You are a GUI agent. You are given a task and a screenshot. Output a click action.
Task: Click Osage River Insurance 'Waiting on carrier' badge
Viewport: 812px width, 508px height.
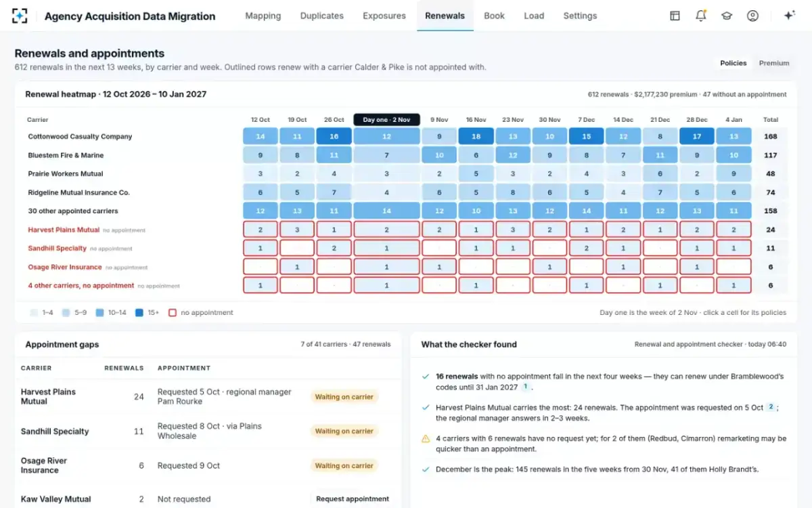pos(344,466)
